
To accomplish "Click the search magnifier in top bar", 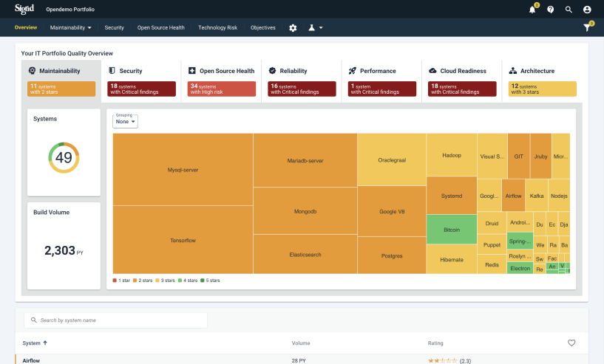I will click(569, 10).
